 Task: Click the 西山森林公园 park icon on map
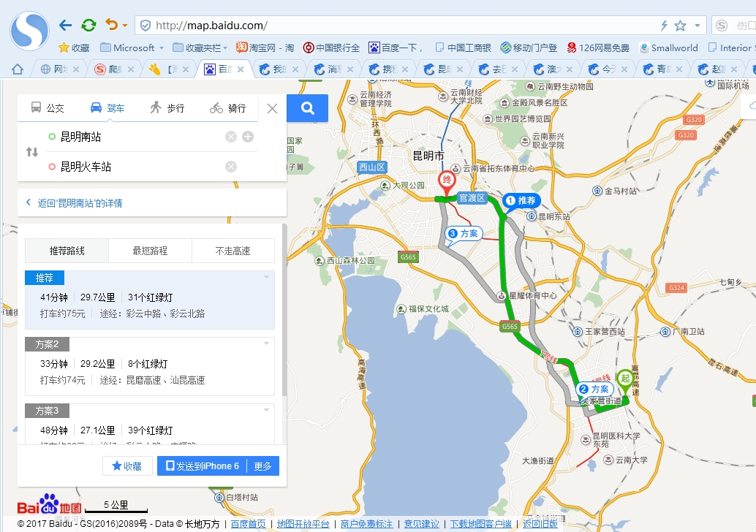[x=320, y=261]
